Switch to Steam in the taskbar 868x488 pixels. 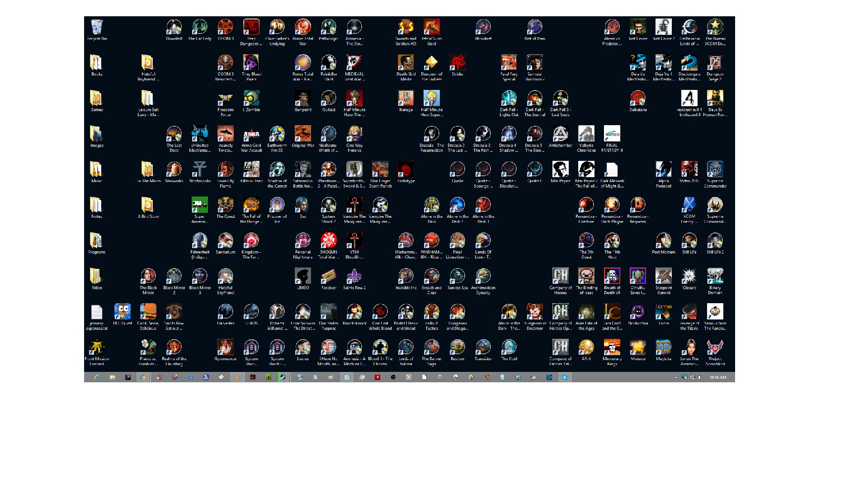pyautogui.click(x=283, y=377)
